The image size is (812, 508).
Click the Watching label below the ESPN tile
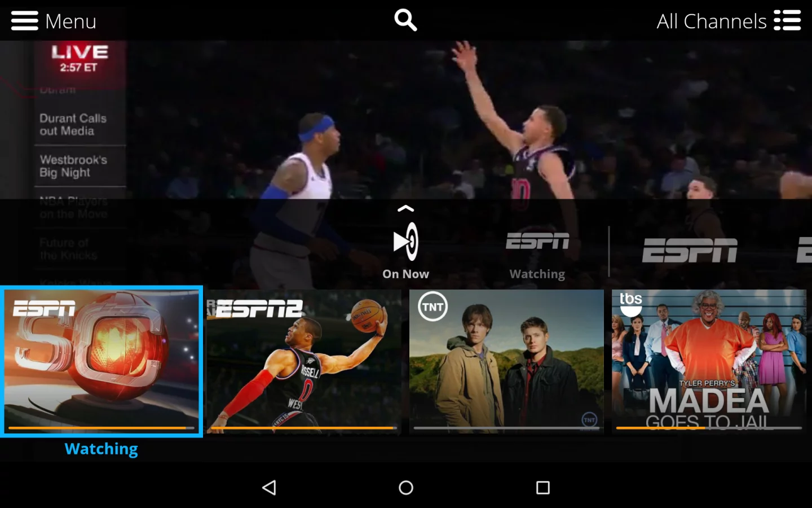(x=101, y=448)
